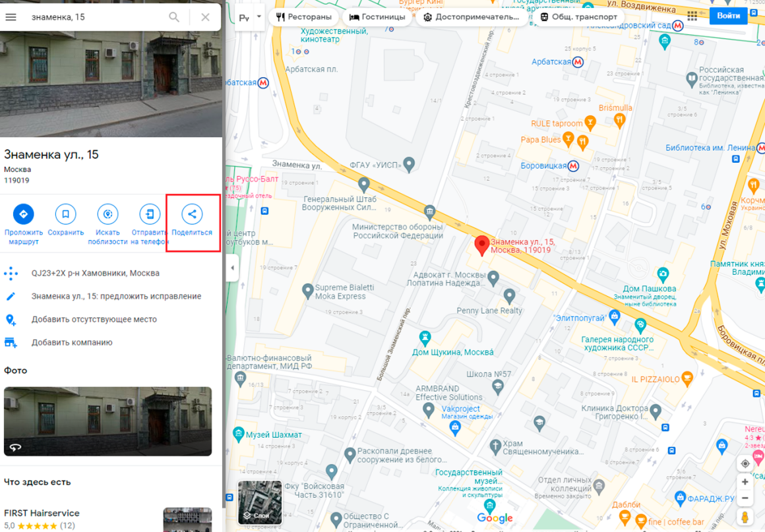Click the Дом Щукина museum pin
765x532 pixels.
click(425, 338)
